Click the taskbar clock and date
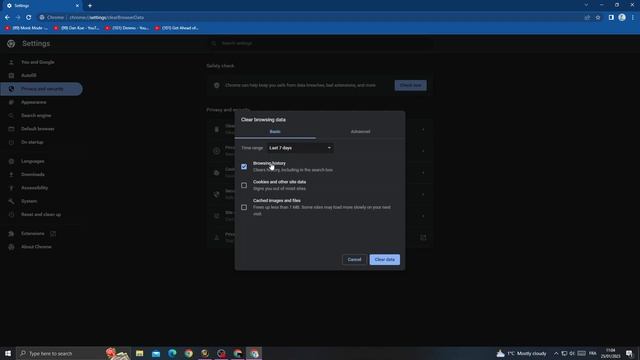Viewport: 640px width, 360px height. (x=610, y=353)
